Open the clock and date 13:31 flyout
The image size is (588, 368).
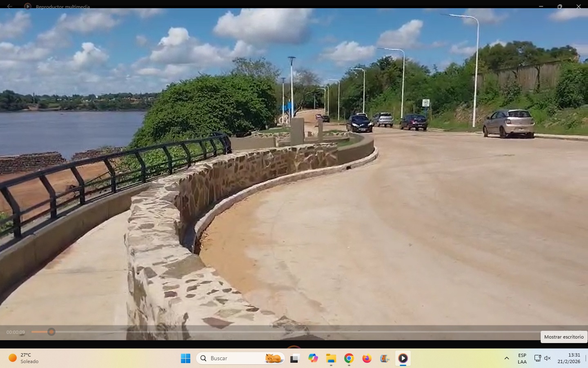coord(568,359)
